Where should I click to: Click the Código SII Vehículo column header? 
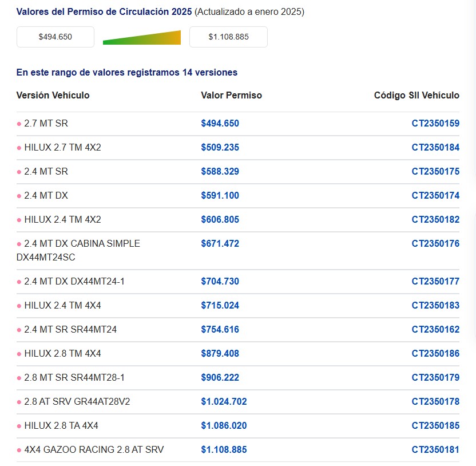[416, 96]
